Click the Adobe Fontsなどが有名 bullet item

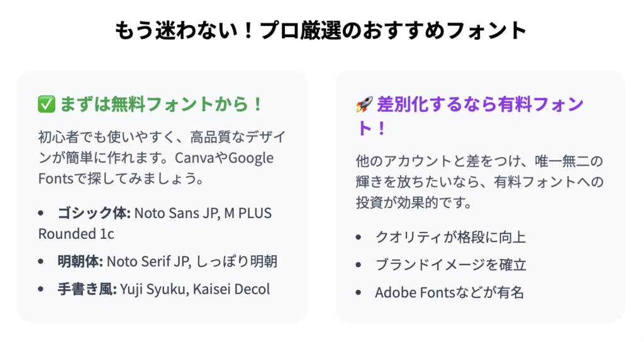[x=449, y=293]
